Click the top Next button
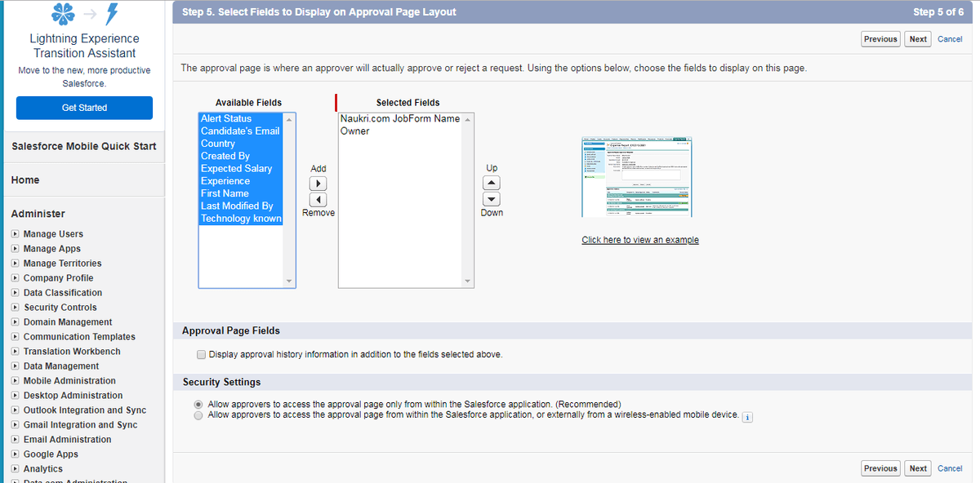This screenshot has height=483, width=980. pos(918,39)
